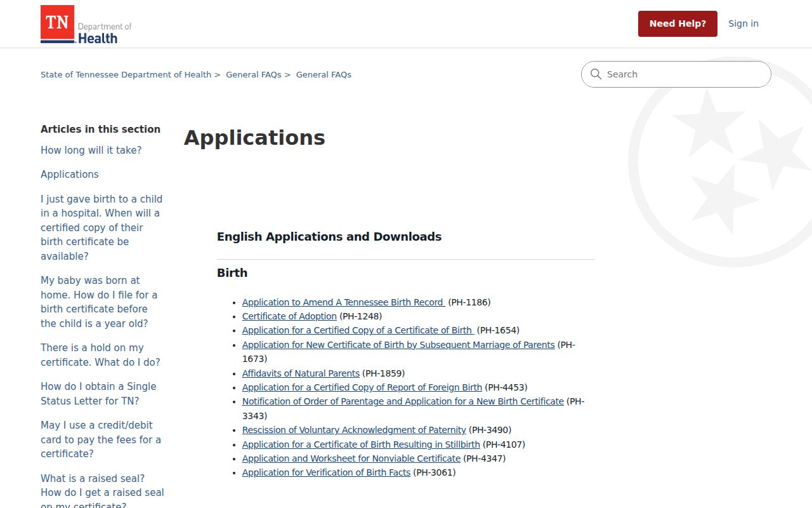Click the Sign in link
This screenshot has height=508, width=812.
[x=743, y=23]
